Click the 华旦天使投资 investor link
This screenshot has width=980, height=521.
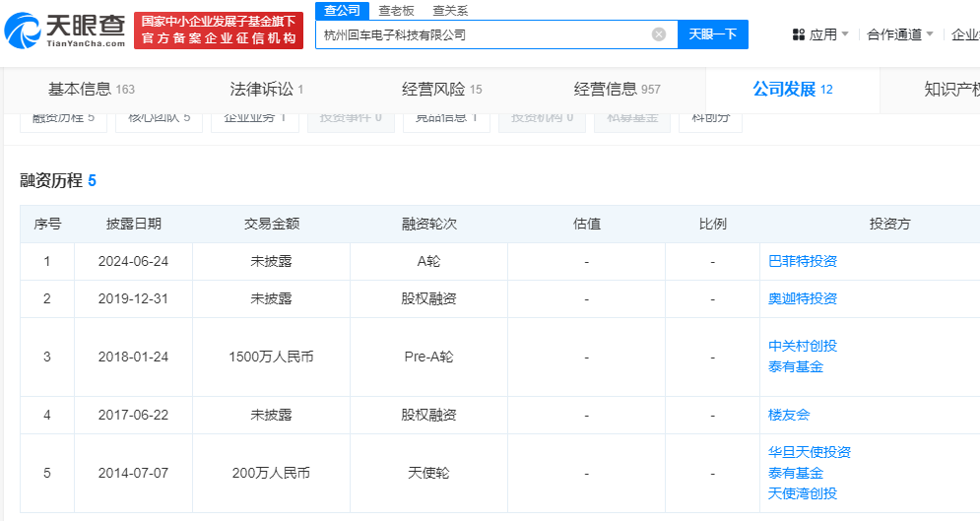tap(809, 452)
